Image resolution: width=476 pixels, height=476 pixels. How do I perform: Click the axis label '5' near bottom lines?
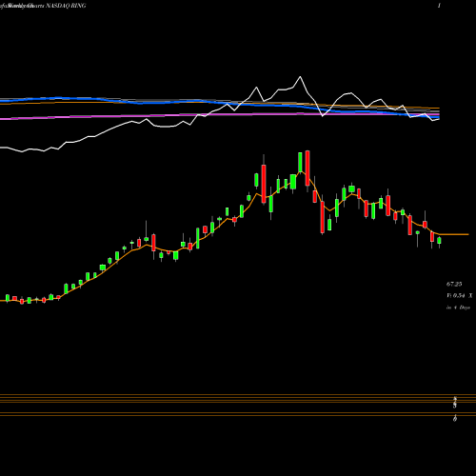pyautogui.click(x=455, y=406)
